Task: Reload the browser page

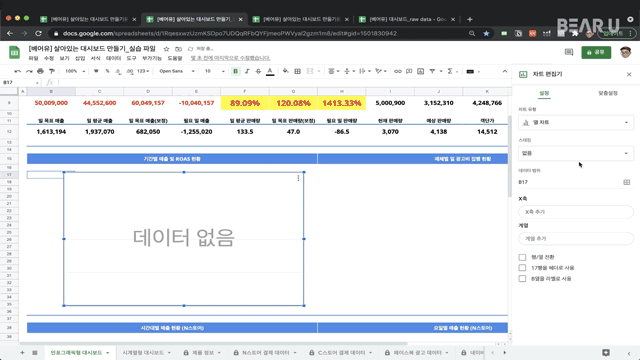Action: pyautogui.click(x=38, y=33)
